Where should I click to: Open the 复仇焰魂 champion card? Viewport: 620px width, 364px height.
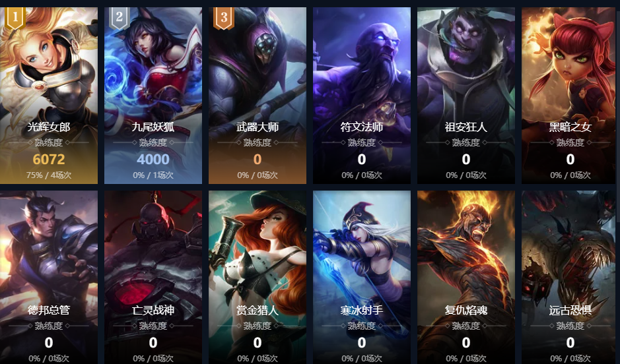pyautogui.click(x=466, y=278)
